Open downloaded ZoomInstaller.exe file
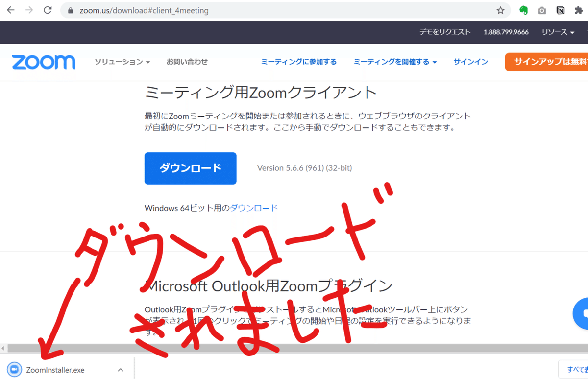Screen dimensions: 588x379 (x=55, y=370)
